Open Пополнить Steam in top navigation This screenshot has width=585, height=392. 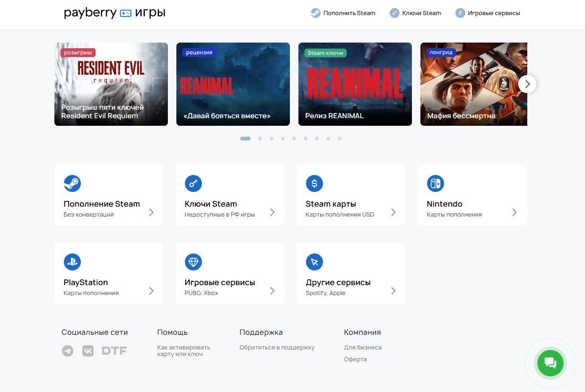[x=343, y=13]
